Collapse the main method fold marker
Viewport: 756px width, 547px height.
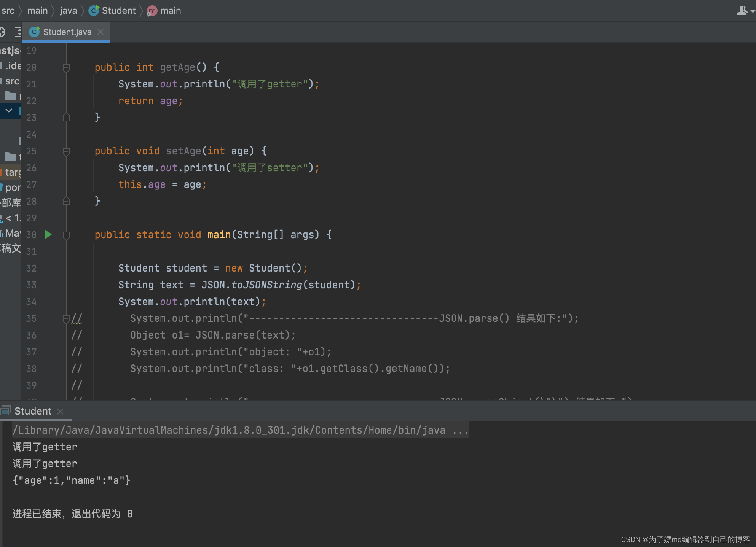(x=66, y=235)
